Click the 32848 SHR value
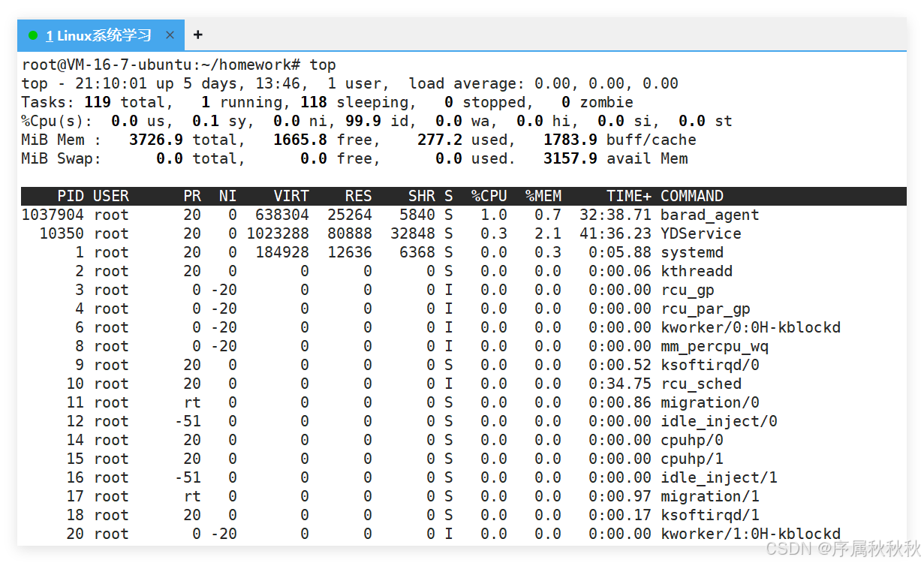924x563 pixels. click(x=413, y=233)
